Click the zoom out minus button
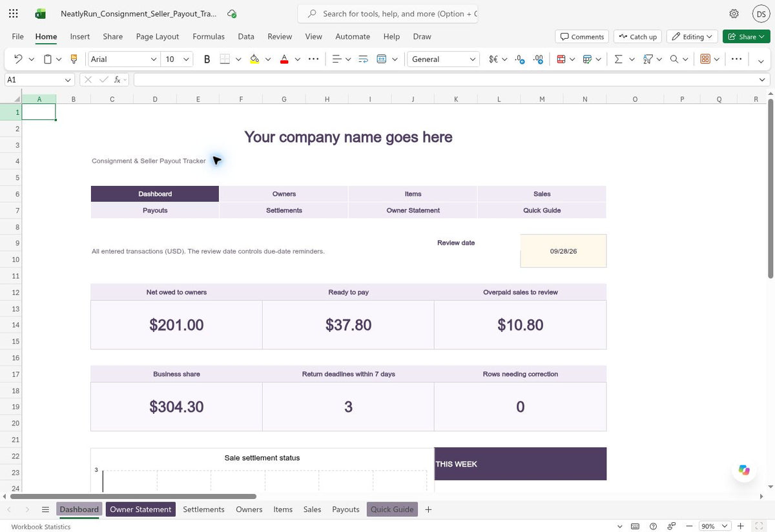This screenshot has height=532, width=775. coord(689,526)
